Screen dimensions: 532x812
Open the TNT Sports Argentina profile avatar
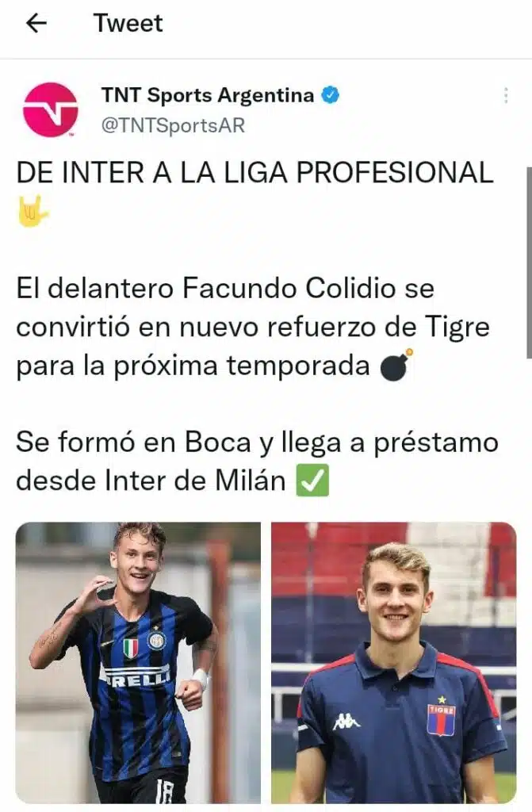coord(50,109)
